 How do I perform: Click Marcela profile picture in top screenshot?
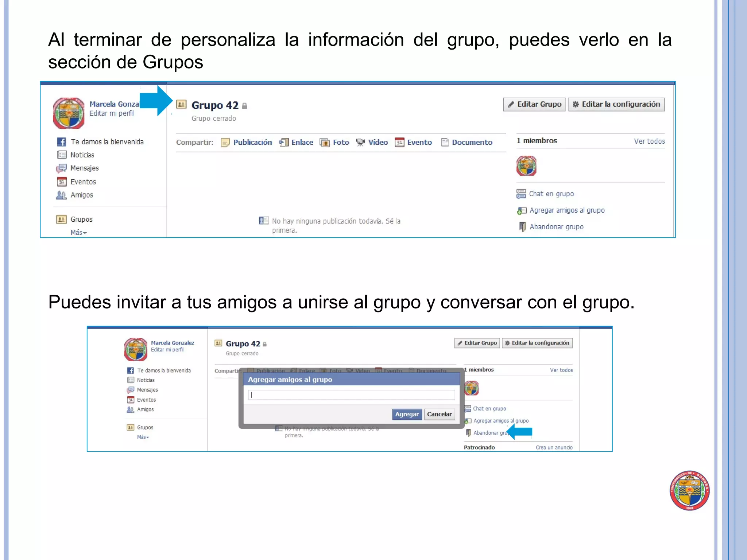pyautogui.click(x=69, y=113)
